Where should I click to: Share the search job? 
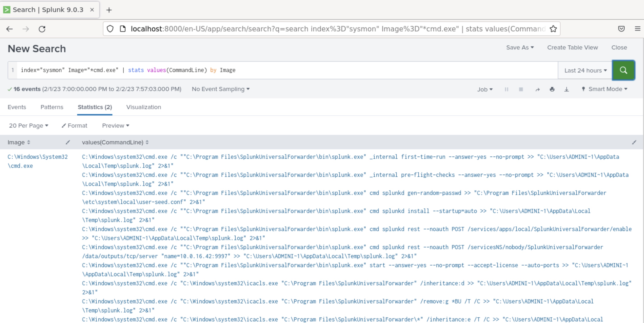click(x=537, y=89)
